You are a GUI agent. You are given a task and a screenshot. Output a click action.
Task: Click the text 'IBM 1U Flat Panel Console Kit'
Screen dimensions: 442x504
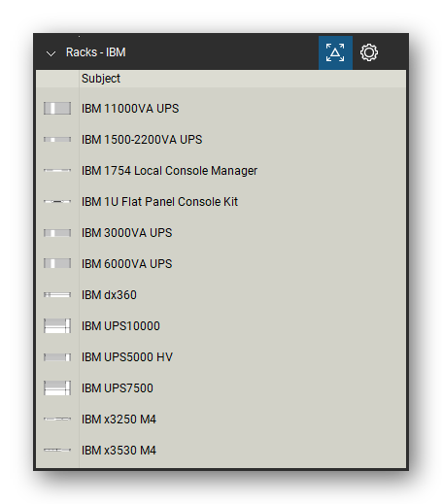[x=159, y=202]
